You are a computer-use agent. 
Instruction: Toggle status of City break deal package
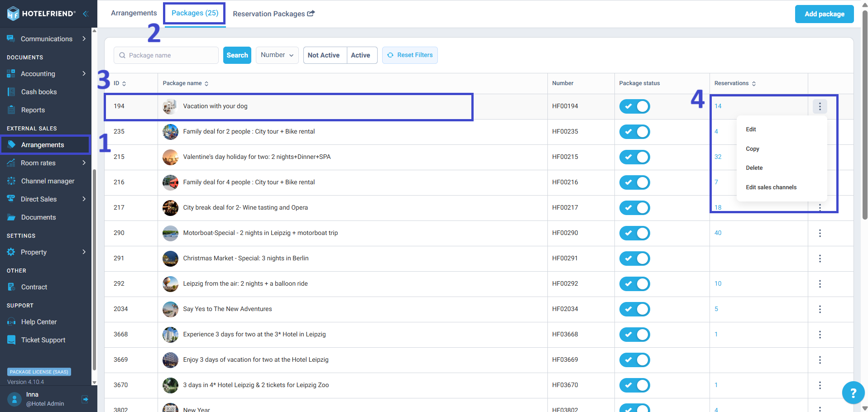click(x=634, y=208)
